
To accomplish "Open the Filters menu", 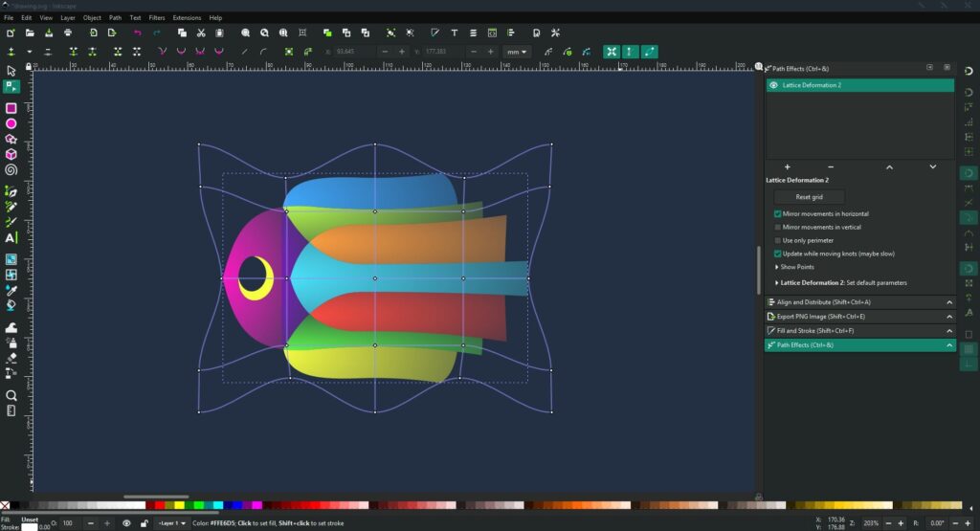I will click(156, 17).
